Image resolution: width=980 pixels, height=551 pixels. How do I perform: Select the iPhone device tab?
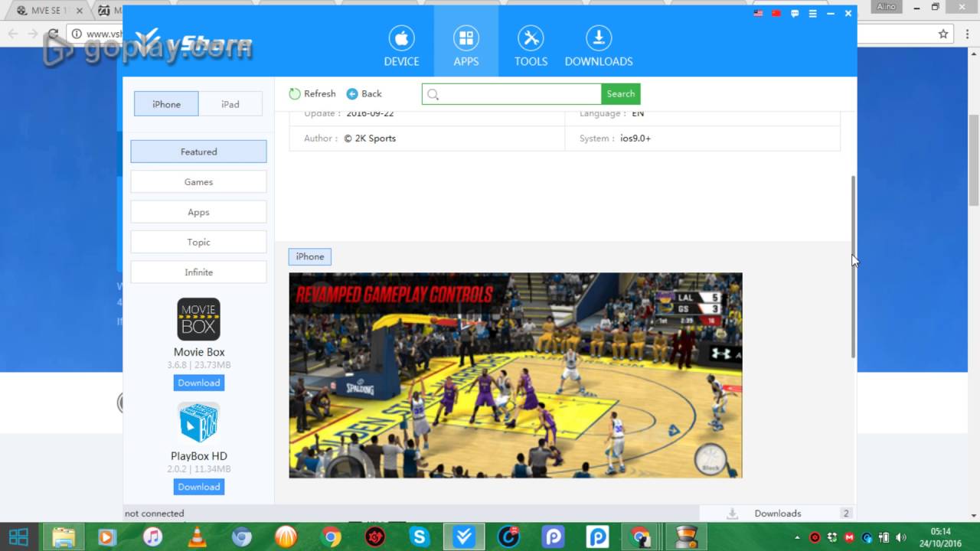click(x=166, y=104)
